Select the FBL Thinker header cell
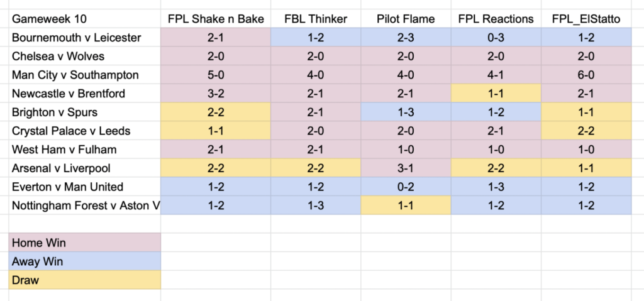The width and height of the screenshot is (644, 301). 316,19
